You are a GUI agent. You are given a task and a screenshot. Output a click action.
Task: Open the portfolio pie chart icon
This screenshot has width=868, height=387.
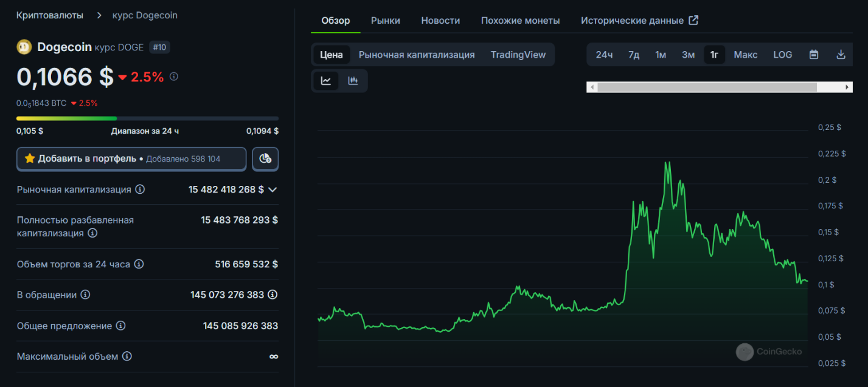[x=265, y=159]
